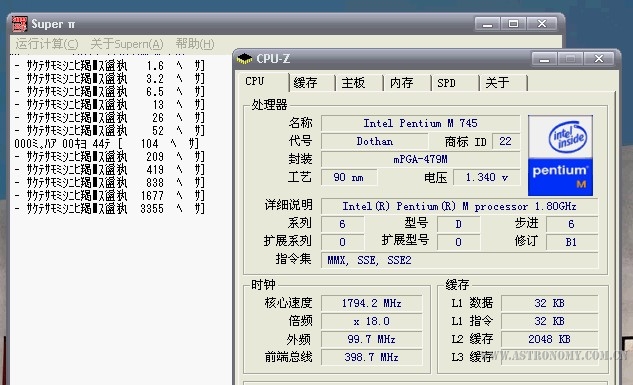Click the front side bus value 398.7 MHz
Screen dimensions: 633x385
pyautogui.click(x=371, y=357)
